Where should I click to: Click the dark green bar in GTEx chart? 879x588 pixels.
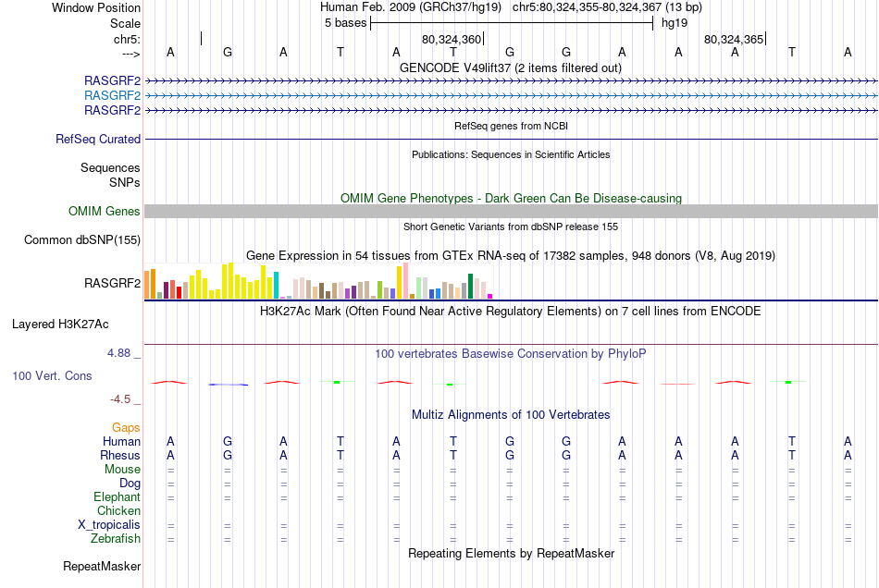[x=471, y=287]
